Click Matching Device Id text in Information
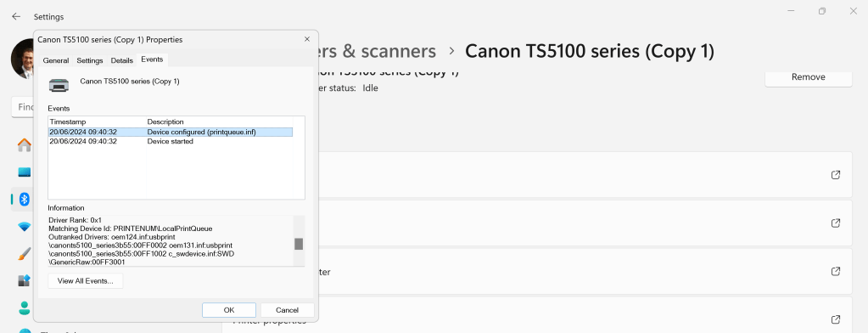 click(x=130, y=229)
